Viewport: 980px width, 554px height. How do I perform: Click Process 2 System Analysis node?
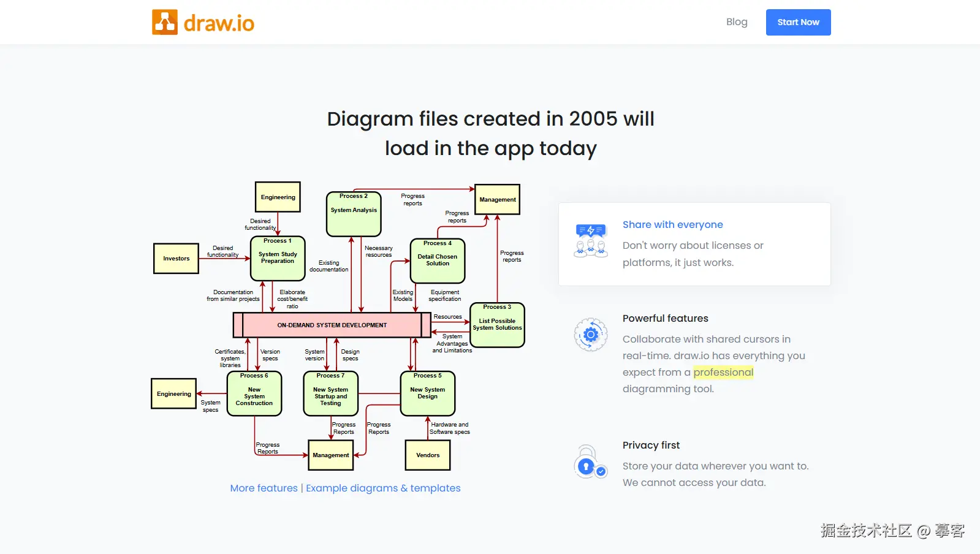(354, 214)
